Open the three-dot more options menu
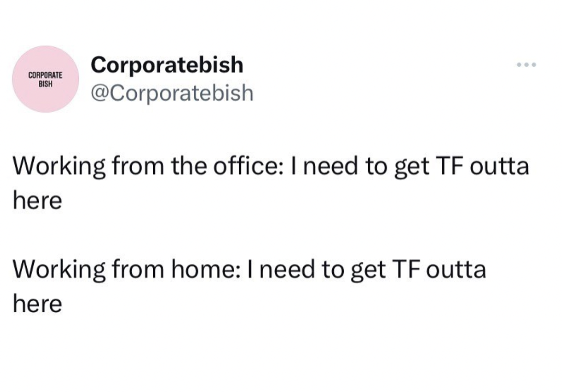562x392 pixels. click(527, 65)
